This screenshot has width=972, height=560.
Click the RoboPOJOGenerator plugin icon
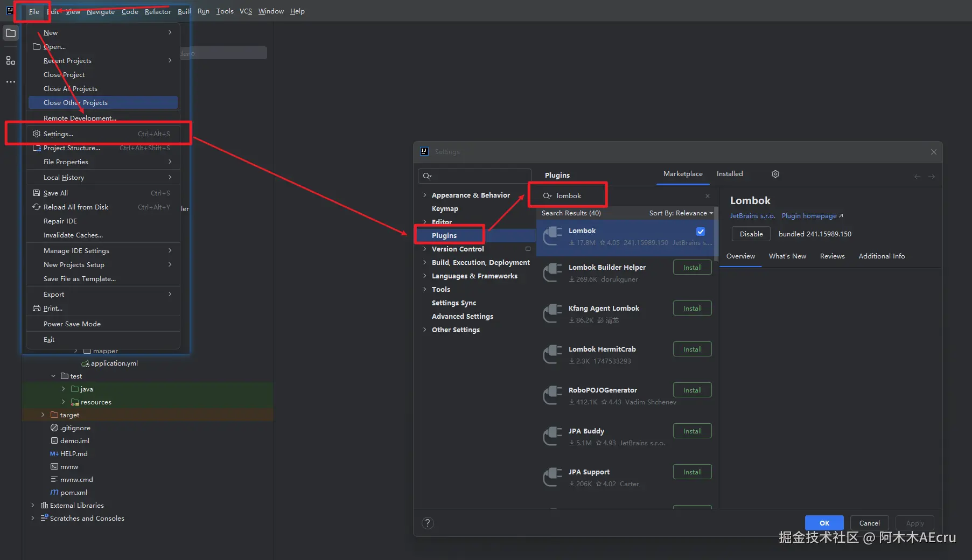[x=553, y=395]
